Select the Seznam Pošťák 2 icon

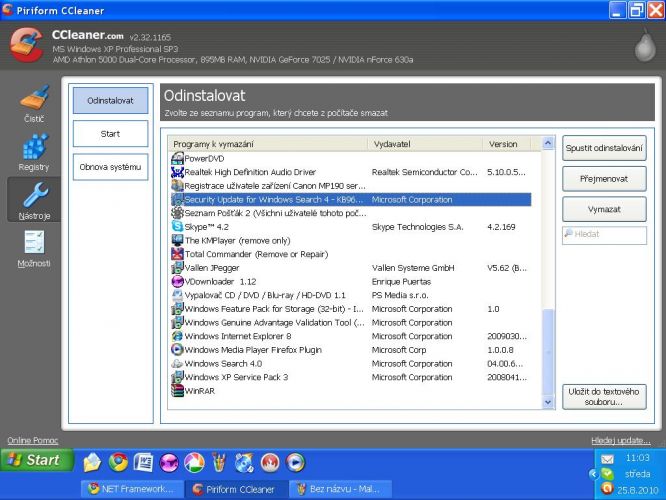(177, 213)
